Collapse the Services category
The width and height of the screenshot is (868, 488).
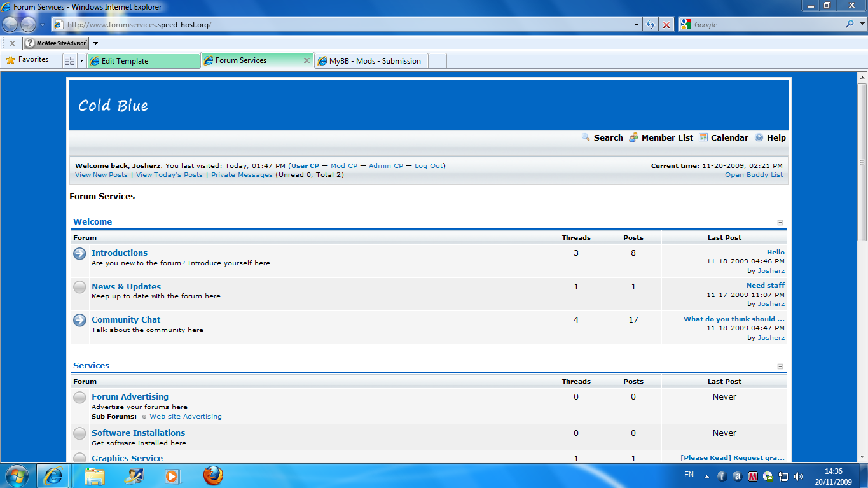(780, 366)
